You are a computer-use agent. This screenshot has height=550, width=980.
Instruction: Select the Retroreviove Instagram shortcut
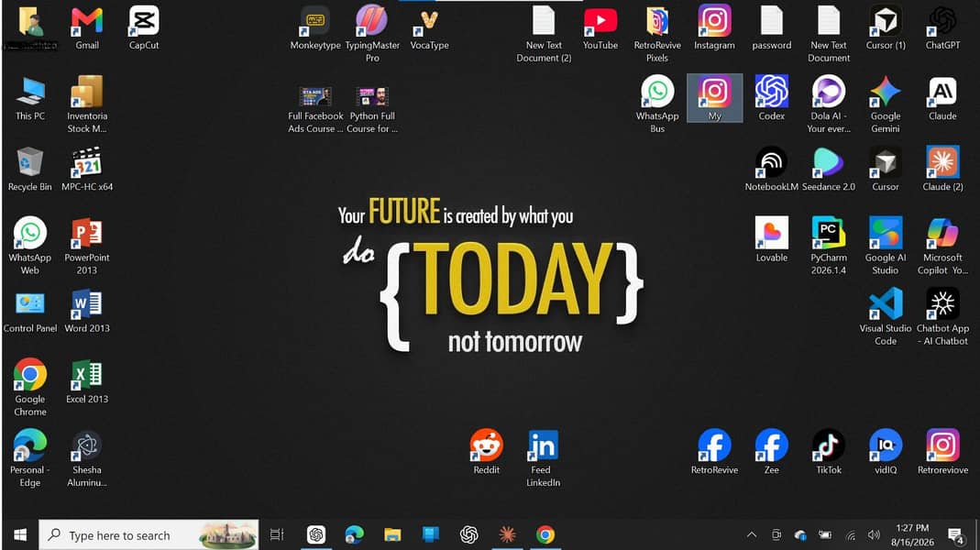[x=942, y=453]
